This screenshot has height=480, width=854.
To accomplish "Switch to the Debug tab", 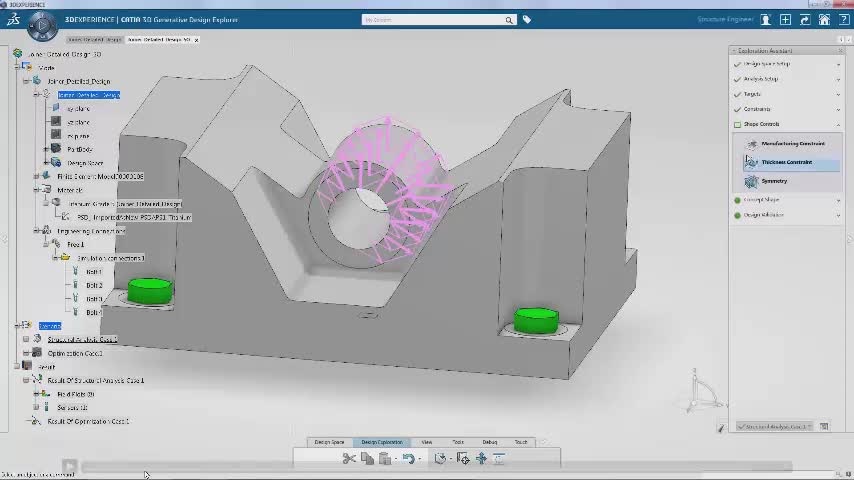I will [x=490, y=442].
